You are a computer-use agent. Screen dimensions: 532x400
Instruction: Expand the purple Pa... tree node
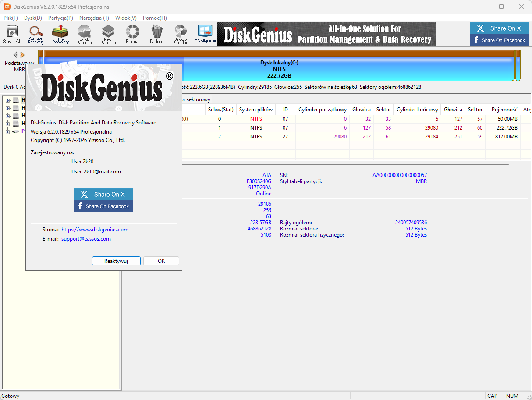[7, 131]
